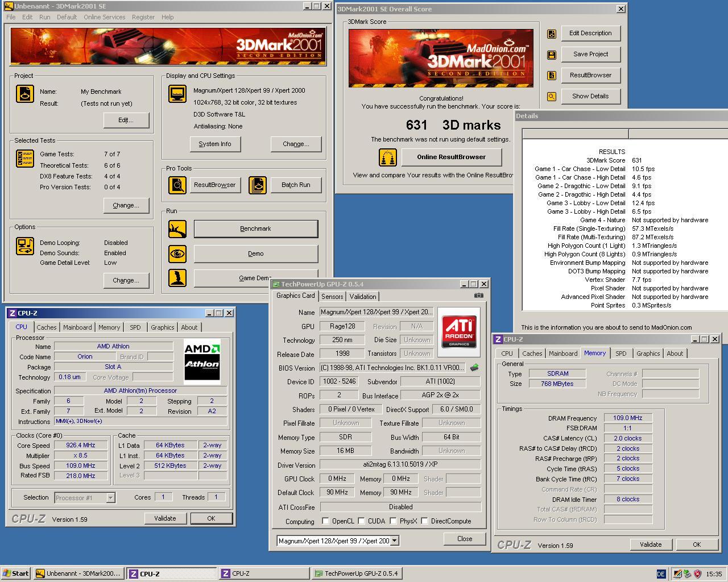Enable the OpenCL checkbox in GPU-Z
This screenshot has width=728, height=582.
pyautogui.click(x=325, y=521)
